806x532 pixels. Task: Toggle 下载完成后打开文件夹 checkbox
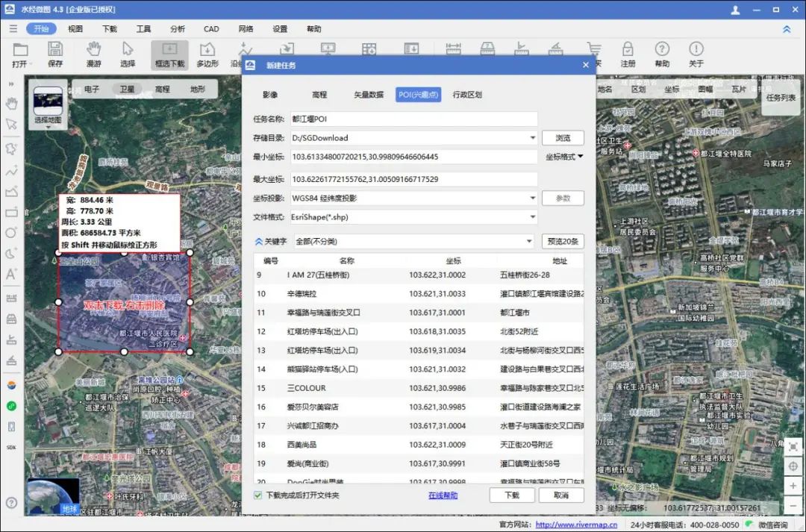coord(258,495)
